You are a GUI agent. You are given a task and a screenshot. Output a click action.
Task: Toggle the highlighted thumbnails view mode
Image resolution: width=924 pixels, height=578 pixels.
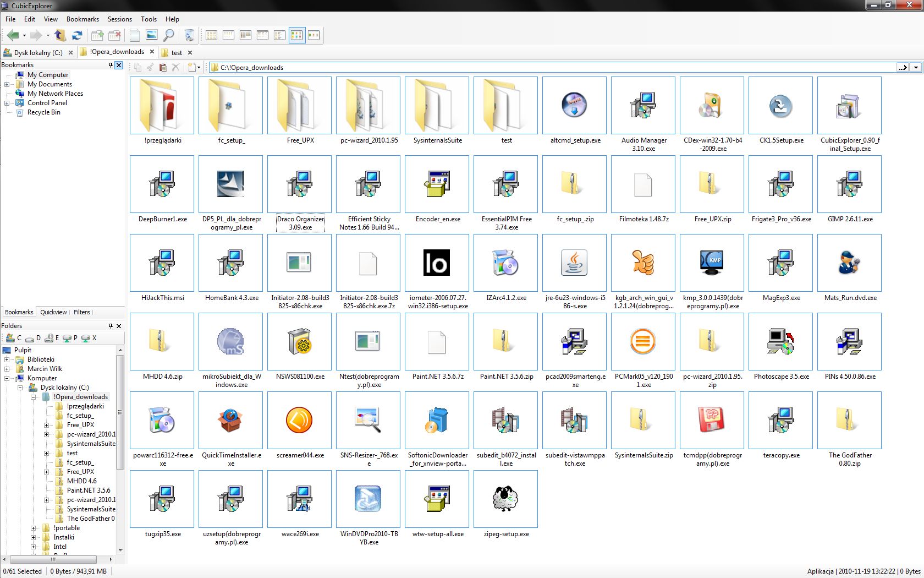click(297, 35)
